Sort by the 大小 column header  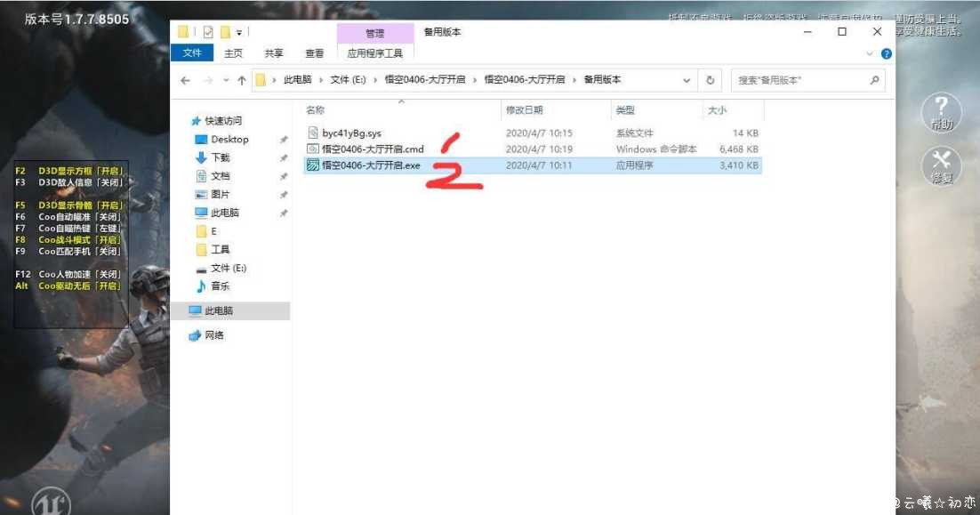click(x=717, y=110)
